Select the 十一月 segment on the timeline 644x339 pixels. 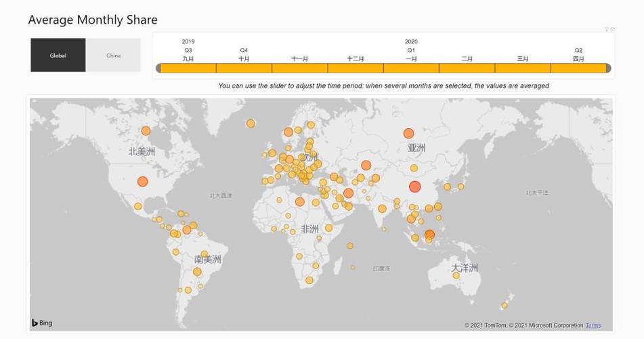tap(300, 68)
